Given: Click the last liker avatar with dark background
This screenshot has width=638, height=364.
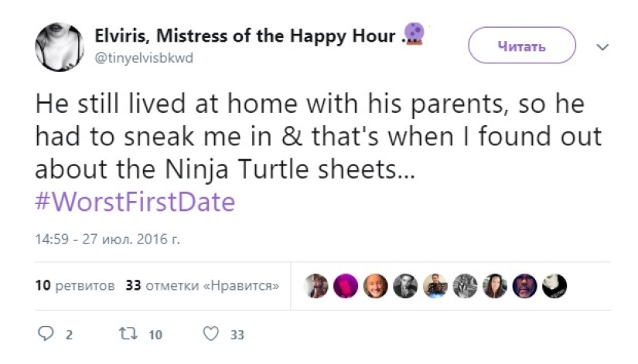Looking at the screenshot, I should coord(554,286).
